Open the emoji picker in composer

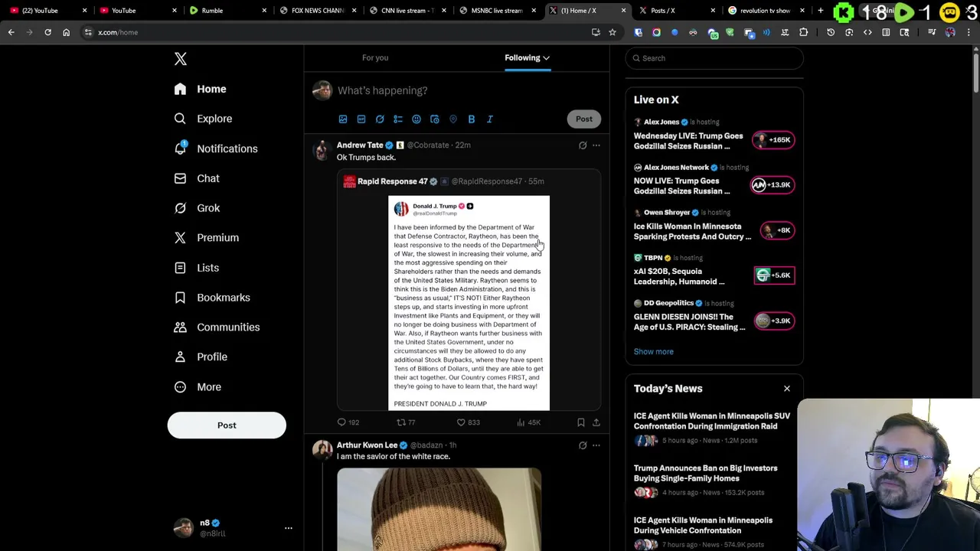[416, 119]
